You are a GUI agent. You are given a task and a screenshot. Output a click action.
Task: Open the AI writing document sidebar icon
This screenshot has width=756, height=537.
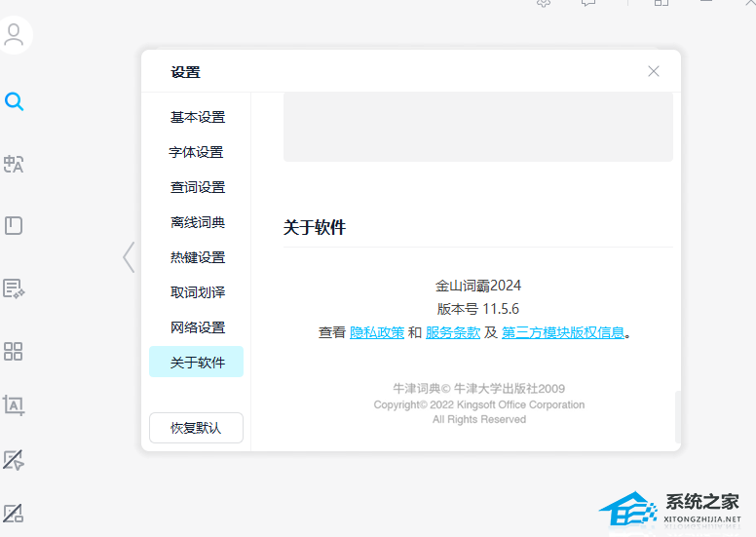[14, 288]
